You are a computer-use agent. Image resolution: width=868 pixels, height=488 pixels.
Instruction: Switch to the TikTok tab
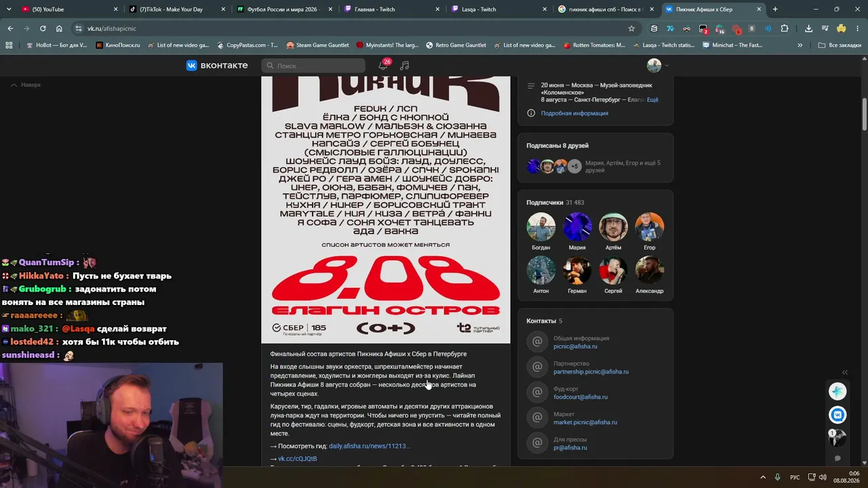[x=176, y=9]
